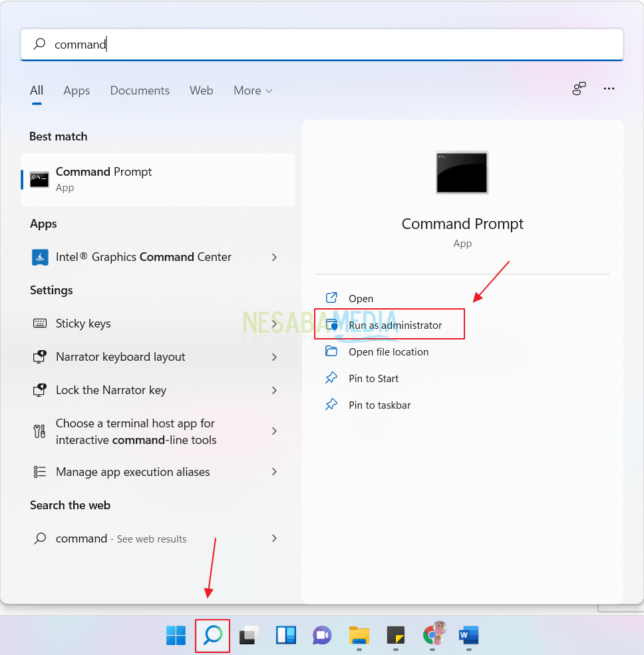
Task: Open Microsoft Word on the taskbar
Action: 469,636
